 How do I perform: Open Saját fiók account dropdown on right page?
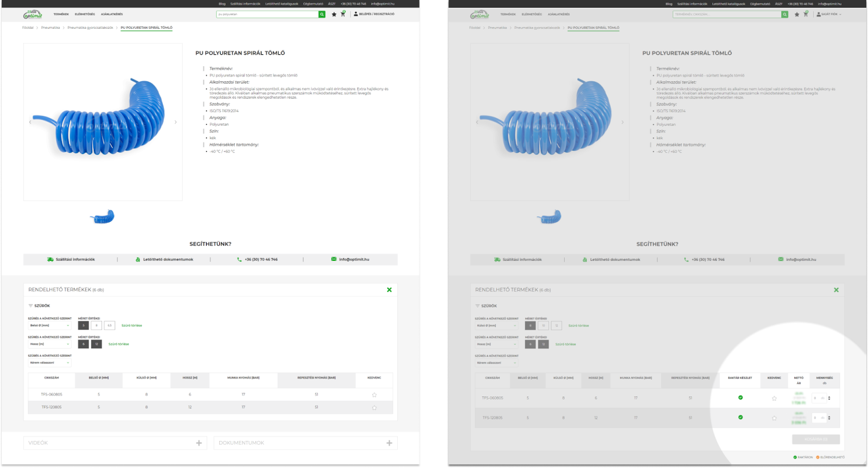[x=829, y=14]
